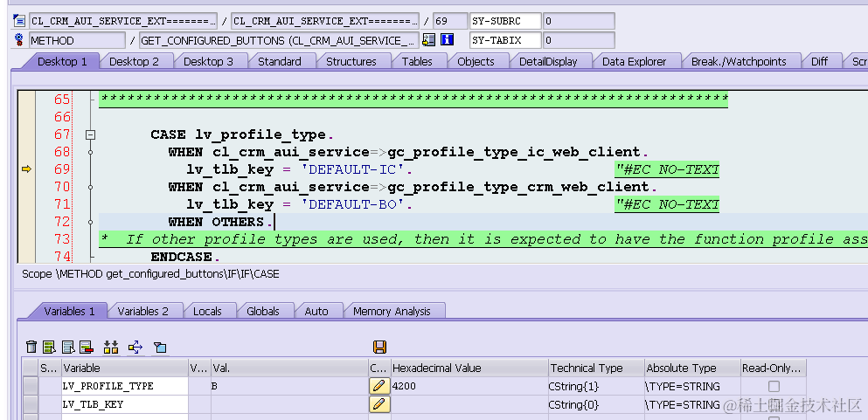The width and height of the screenshot is (868, 420).
Task: Click the blue info 'i' icon
Action: click(x=448, y=40)
